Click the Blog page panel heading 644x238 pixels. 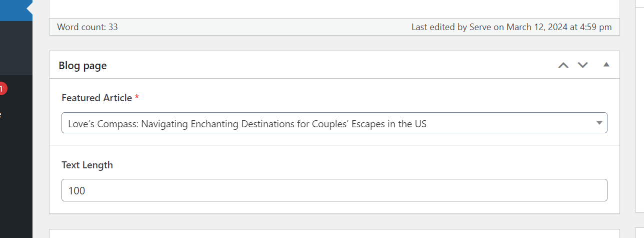tap(82, 65)
